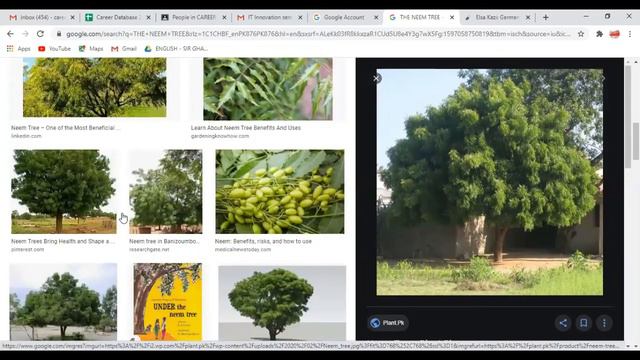
Task: Click 'Neem Tree – One of the Most Beneficial' caption
Action: (65, 128)
